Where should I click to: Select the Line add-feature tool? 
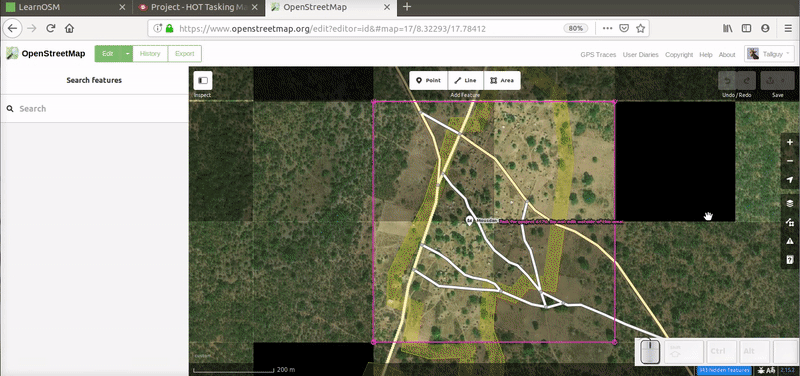(x=465, y=81)
